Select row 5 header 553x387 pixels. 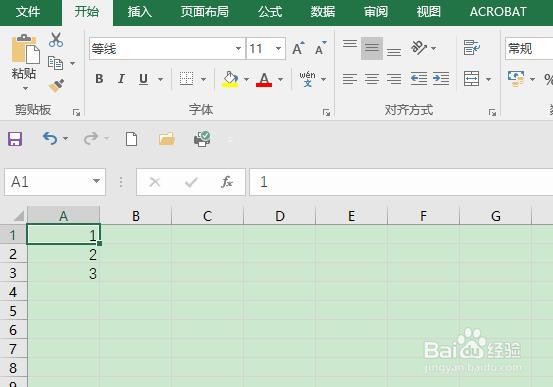coord(13,311)
